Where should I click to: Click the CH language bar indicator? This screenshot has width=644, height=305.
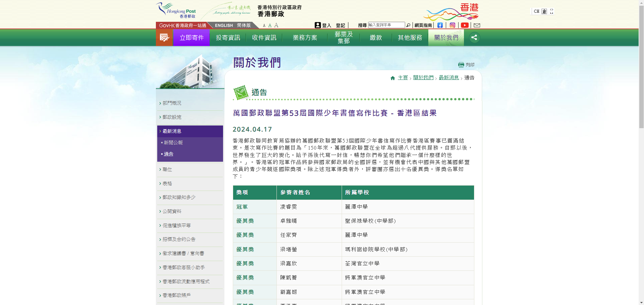[x=536, y=11]
